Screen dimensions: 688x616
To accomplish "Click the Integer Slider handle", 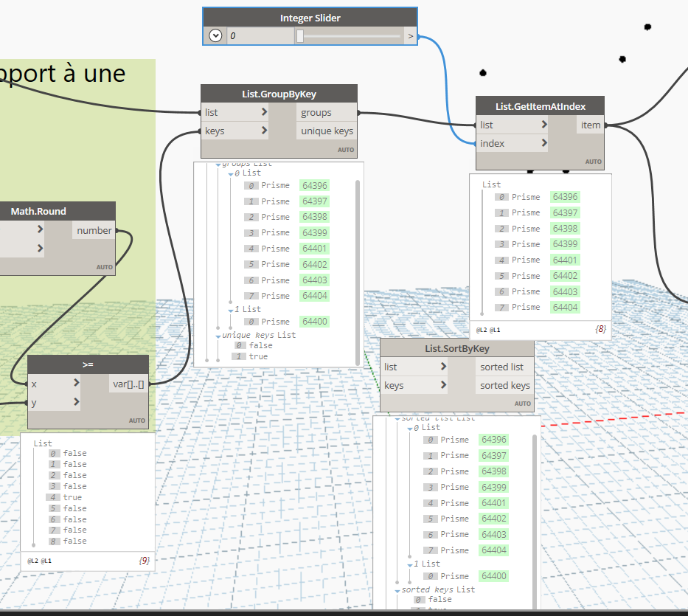I will (x=299, y=35).
